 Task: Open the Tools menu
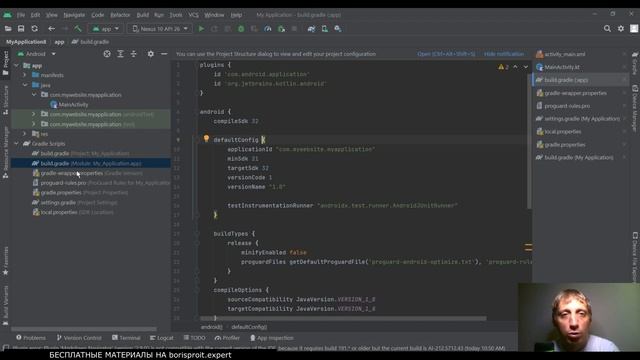[x=176, y=15]
